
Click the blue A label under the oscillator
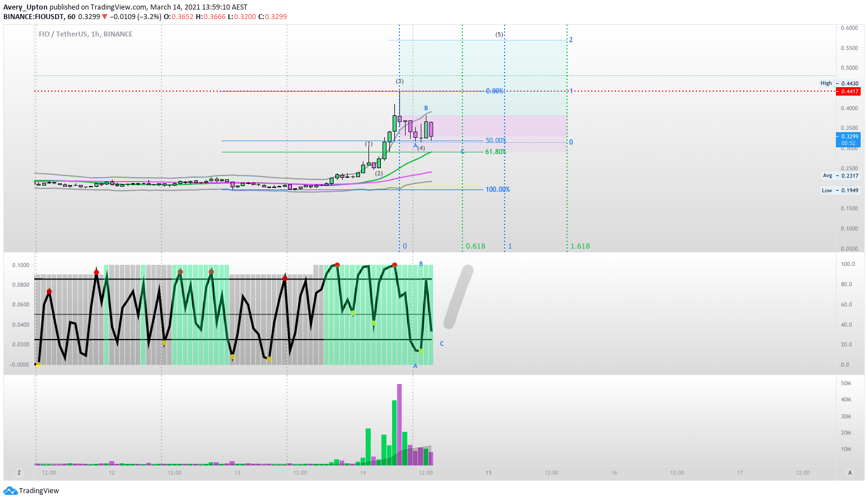tap(416, 366)
